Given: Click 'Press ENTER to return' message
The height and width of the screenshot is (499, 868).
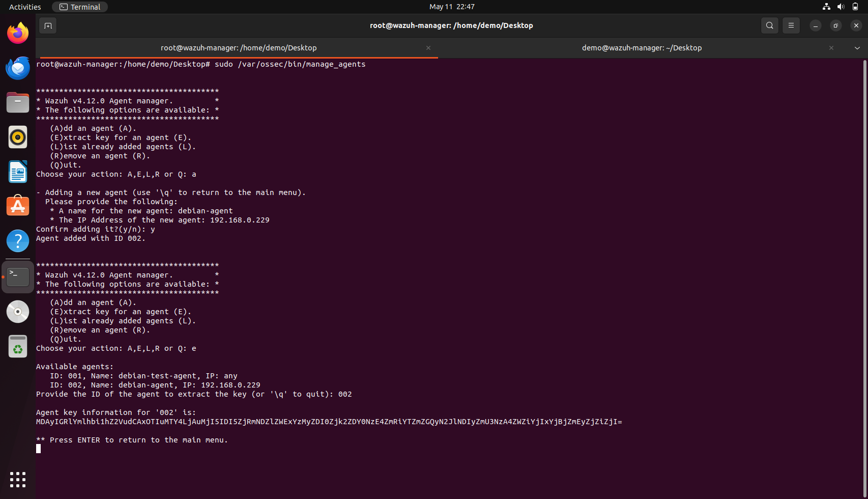Looking at the screenshot, I should (x=132, y=440).
